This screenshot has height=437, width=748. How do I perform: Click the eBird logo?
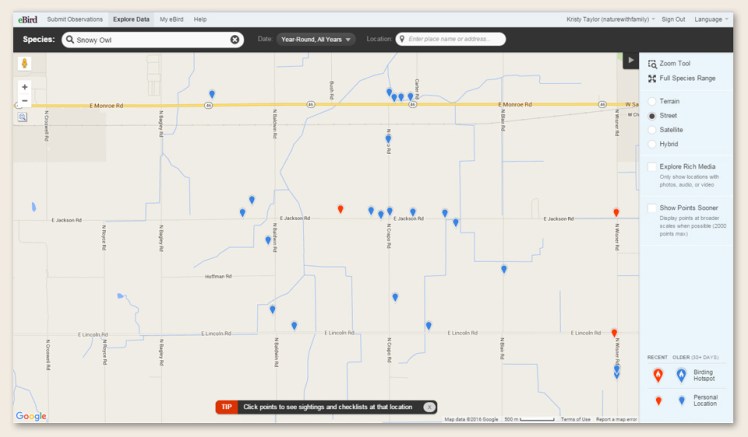click(27, 20)
